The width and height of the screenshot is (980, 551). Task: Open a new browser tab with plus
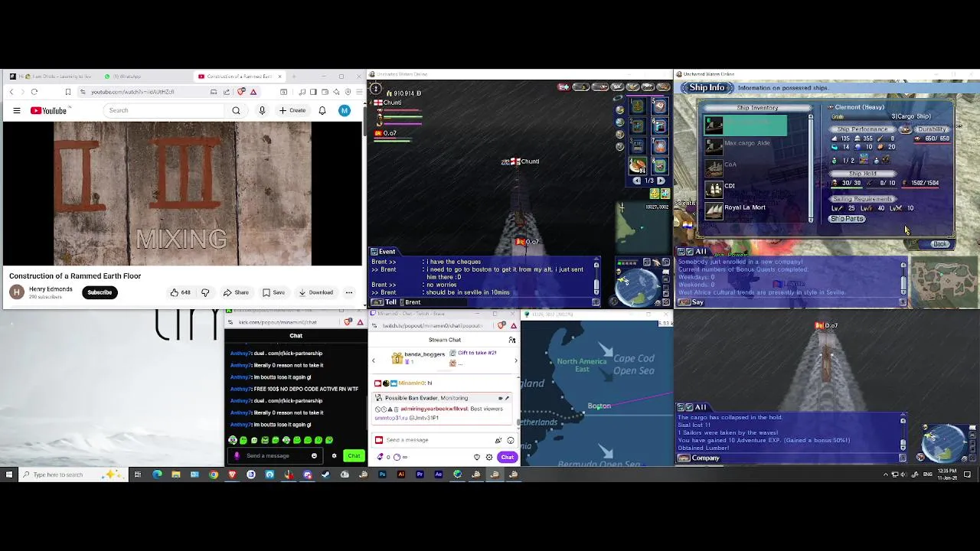pos(294,77)
